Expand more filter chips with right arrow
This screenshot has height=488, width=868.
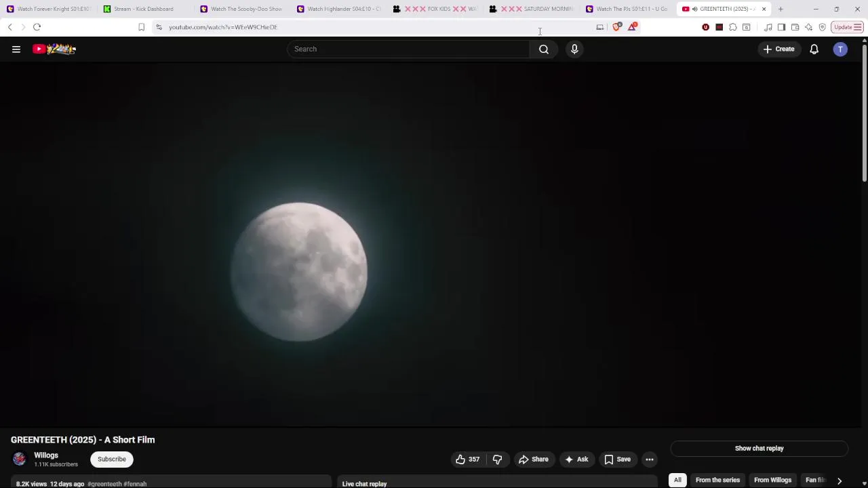[x=839, y=481]
